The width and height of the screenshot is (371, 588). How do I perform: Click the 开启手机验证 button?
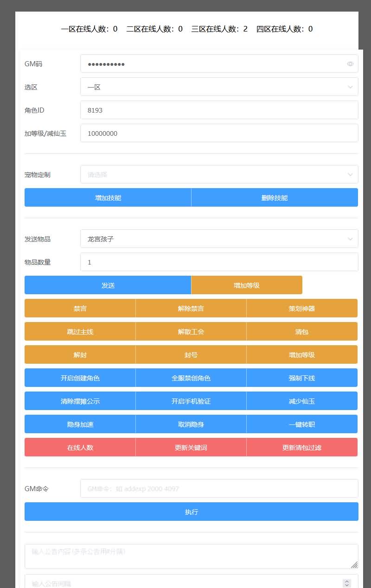tap(191, 401)
